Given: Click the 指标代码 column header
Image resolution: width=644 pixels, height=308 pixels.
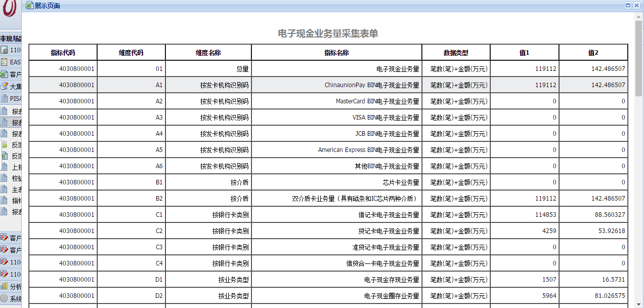Looking at the screenshot, I should tap(63, 53).
